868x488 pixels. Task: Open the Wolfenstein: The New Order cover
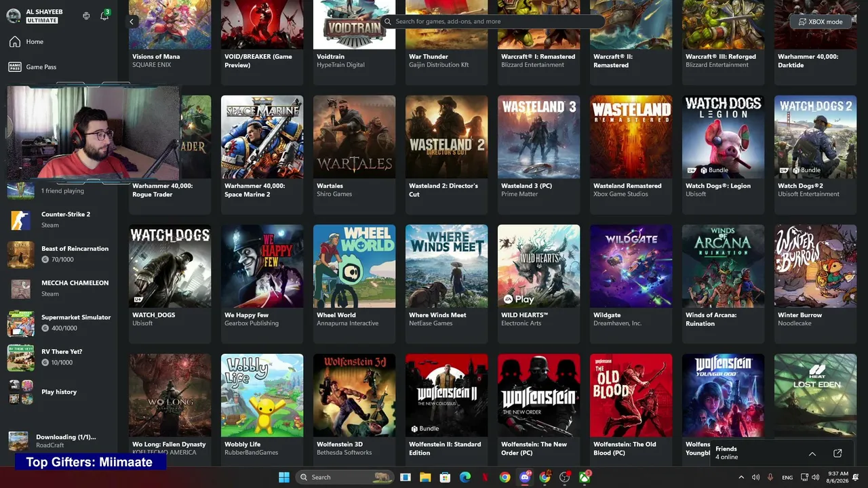pyautogui.click(x=538, y=395)
